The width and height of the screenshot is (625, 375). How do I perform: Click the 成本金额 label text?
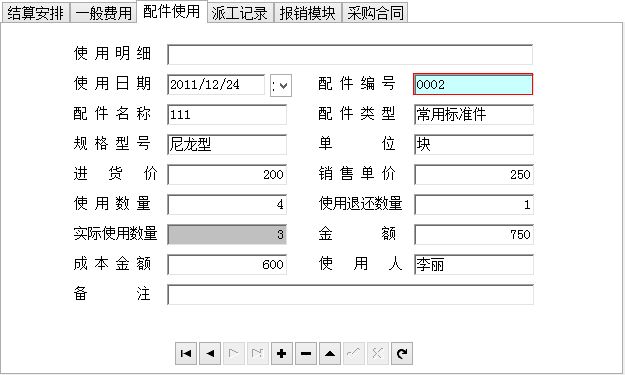tap(112, 264)
